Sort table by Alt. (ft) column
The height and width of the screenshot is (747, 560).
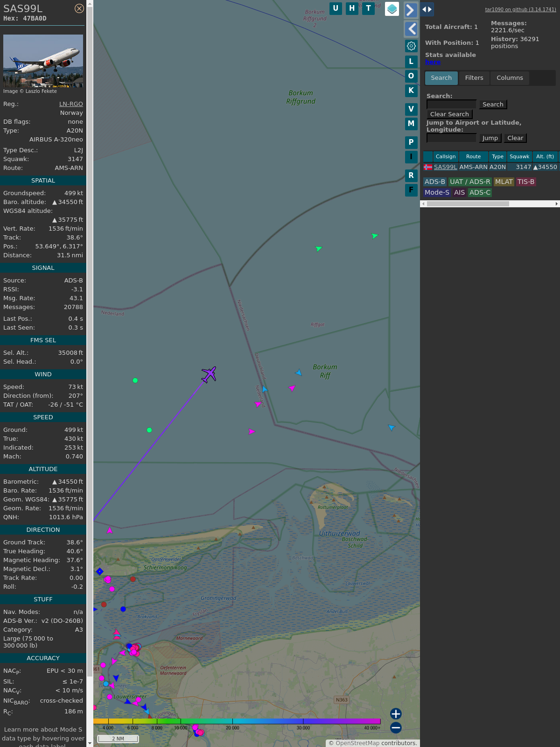click(x=545, y=157)
